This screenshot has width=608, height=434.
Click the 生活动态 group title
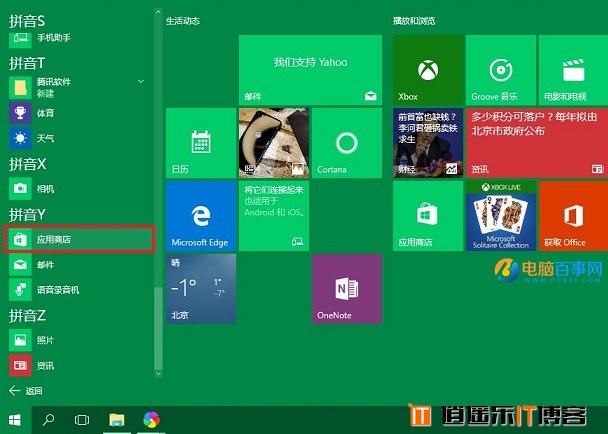tap(183, 21)
